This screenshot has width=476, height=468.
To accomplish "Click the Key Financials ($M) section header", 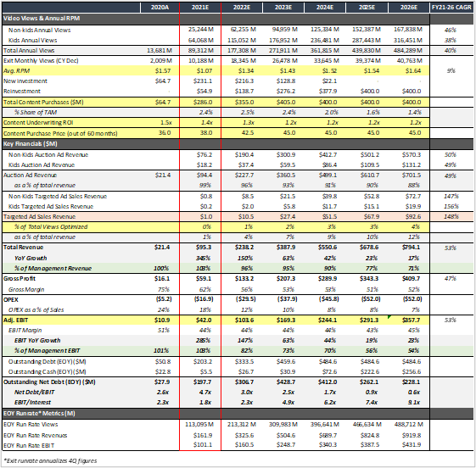I will [31, 144].
